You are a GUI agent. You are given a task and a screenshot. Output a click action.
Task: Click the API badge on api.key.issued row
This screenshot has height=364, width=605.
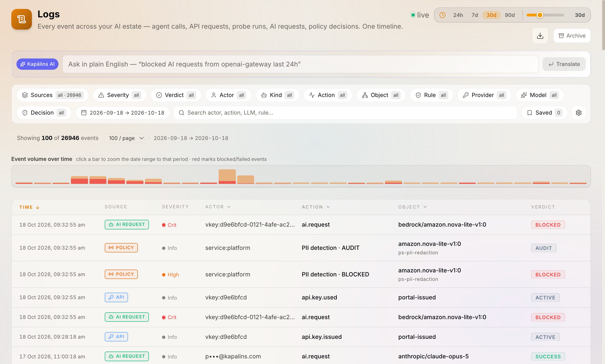[x=116, y=337]
